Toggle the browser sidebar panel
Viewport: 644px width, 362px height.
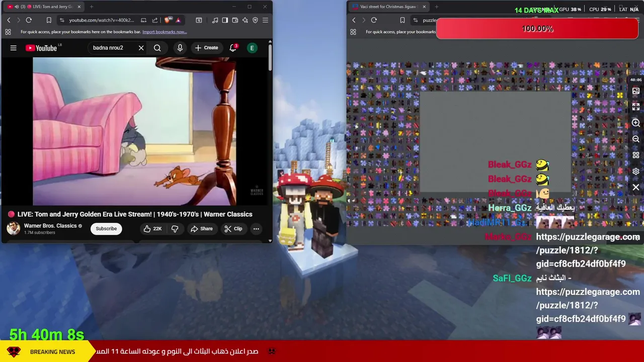(225, 20)
